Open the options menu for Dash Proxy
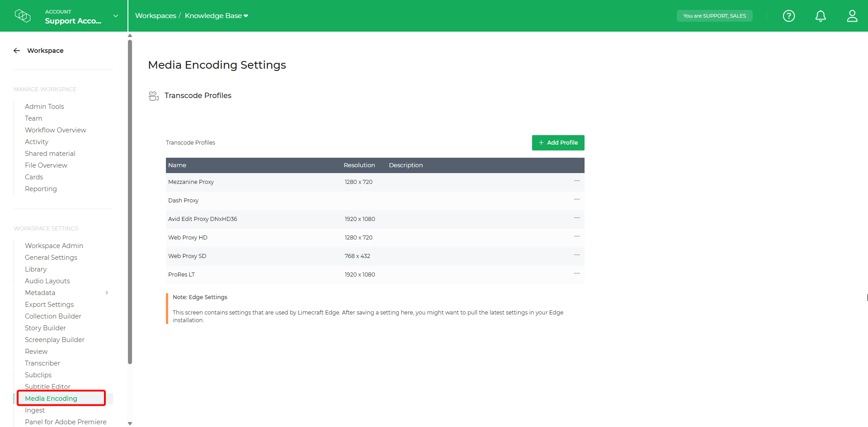Viewport: 868px width, 427px height. pos(576,199)
